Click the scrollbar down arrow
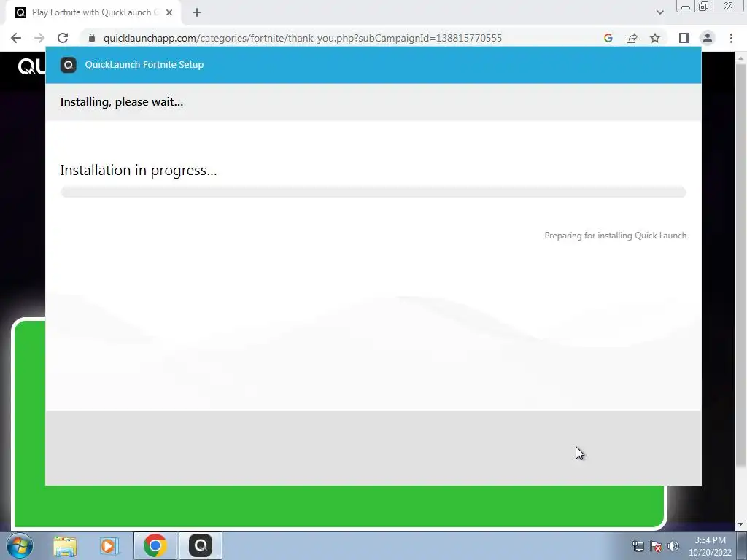 point(740,524)
